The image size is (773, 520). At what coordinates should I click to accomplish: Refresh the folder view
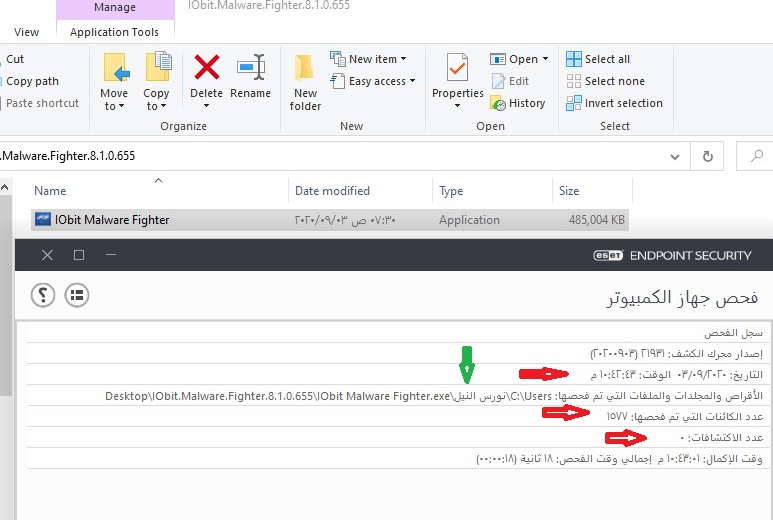(x=707, y=156)
